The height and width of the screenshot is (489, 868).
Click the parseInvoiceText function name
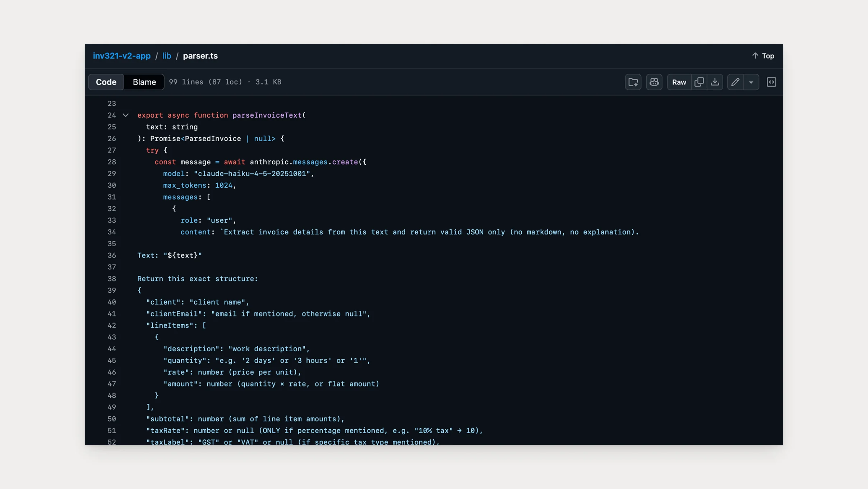[267, 115]
